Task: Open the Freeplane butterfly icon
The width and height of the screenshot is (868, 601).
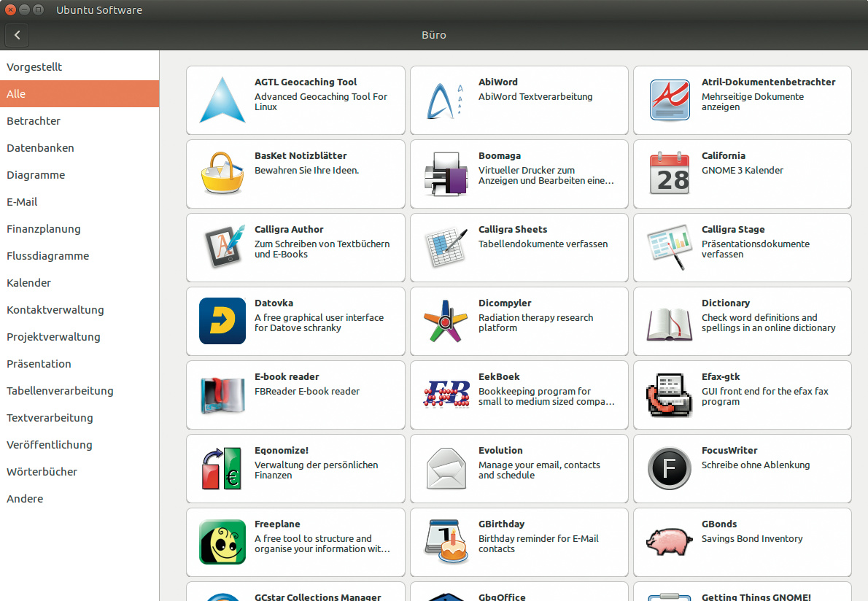Action: pyautogui.click(x=222, y=542)
